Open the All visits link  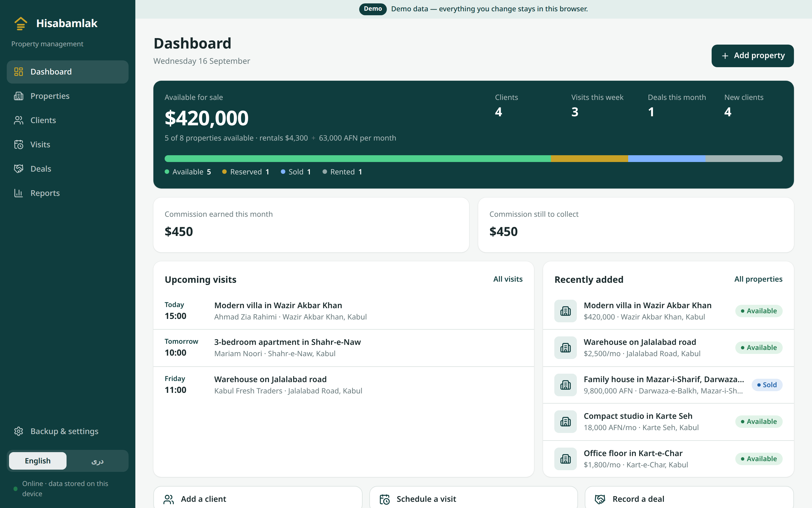click(508, 279)
